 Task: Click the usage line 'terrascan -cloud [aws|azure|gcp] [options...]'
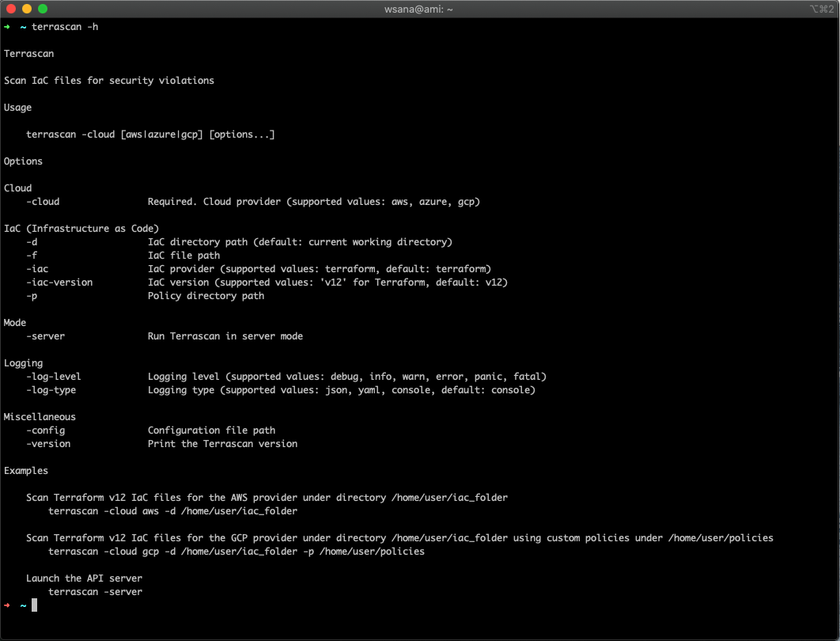coord(150,135)
